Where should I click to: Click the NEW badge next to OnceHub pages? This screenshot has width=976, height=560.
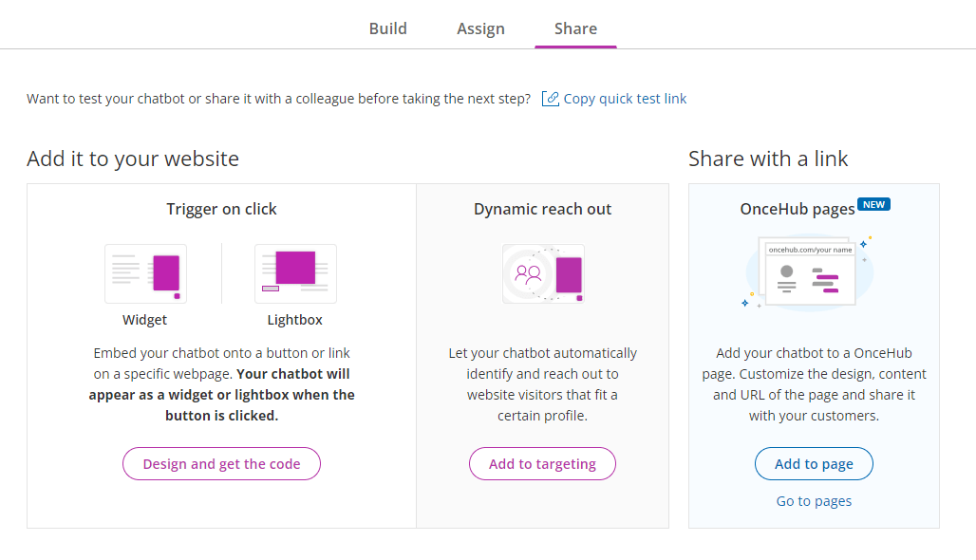pos(873,205)
